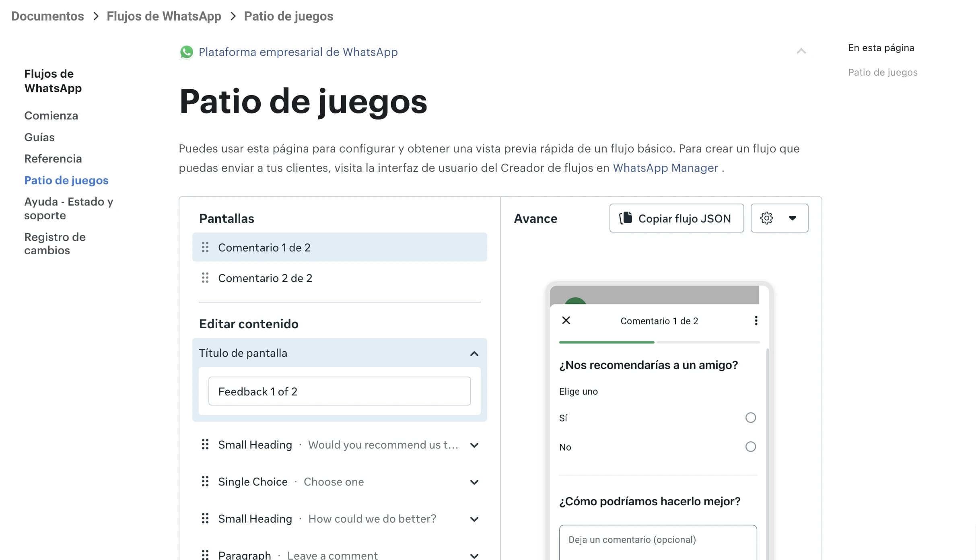Click drag handle of Comentario 1 de 2
The height and width of the screenshot is (560, 976).
point(205,247)
